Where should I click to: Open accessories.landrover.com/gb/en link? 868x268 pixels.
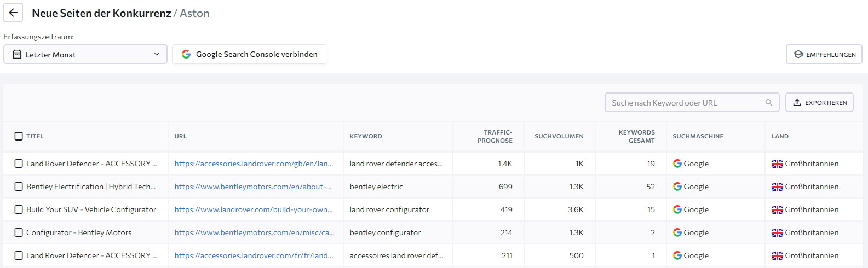click(x=254, y=164)
